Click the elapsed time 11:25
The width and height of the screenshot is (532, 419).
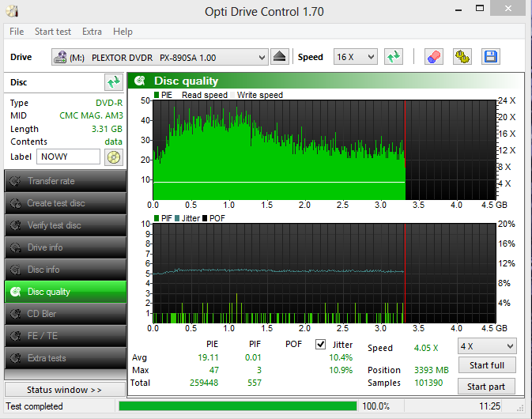point(489,406)
